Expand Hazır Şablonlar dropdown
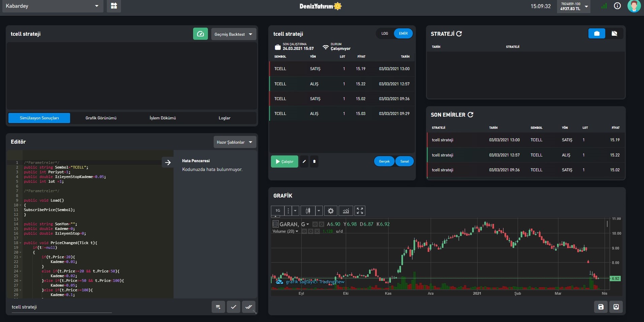644x322 pixels. point(235,142)
